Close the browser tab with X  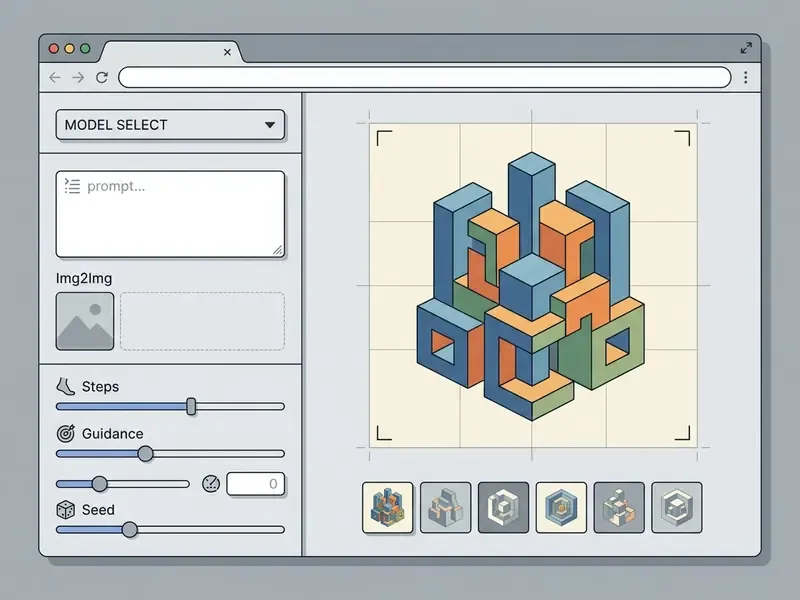227,52
